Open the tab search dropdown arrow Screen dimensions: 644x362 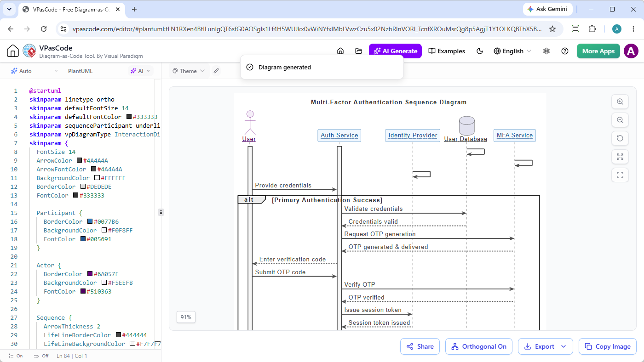point(9,9)
